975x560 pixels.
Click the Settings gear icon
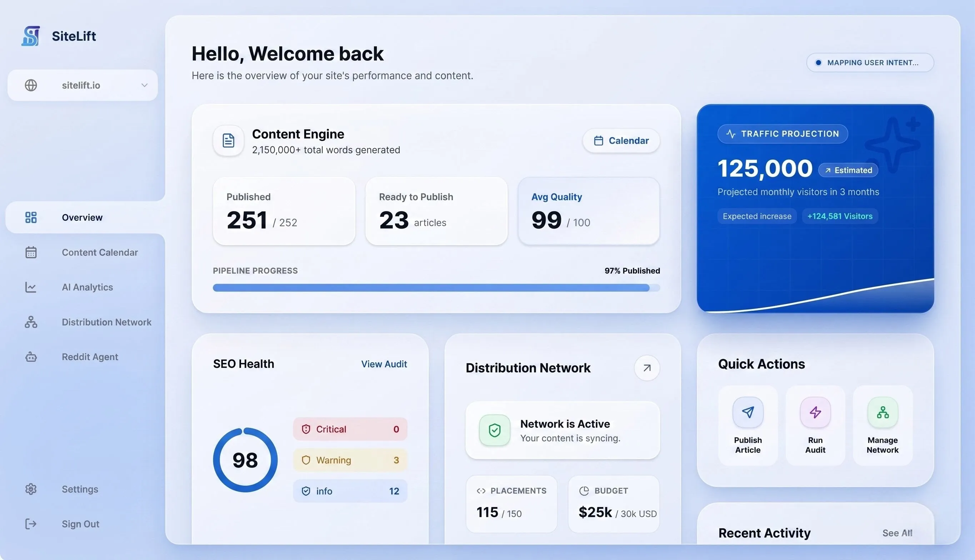coord(31,489)
